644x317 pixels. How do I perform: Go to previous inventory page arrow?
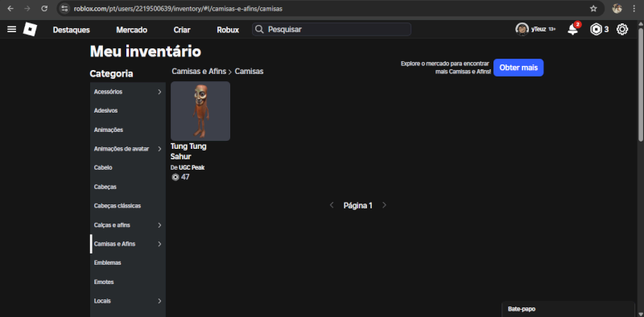point(332,205)
